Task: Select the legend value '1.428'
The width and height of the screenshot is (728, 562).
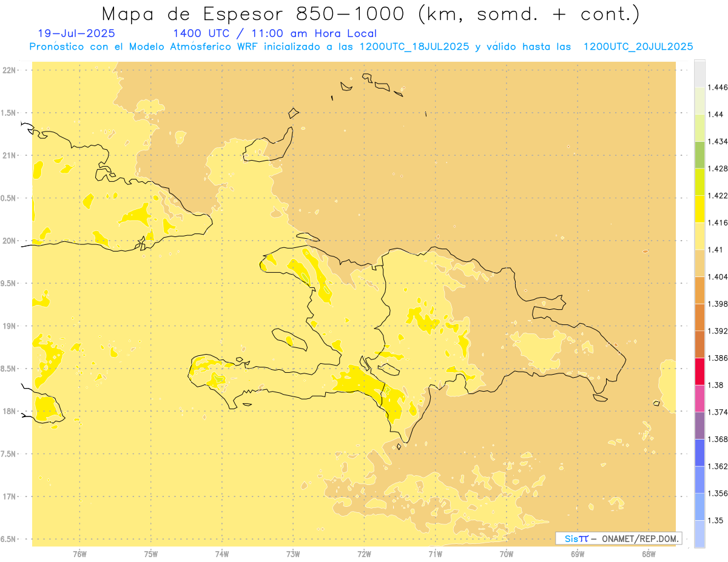Action: [718, 169]
